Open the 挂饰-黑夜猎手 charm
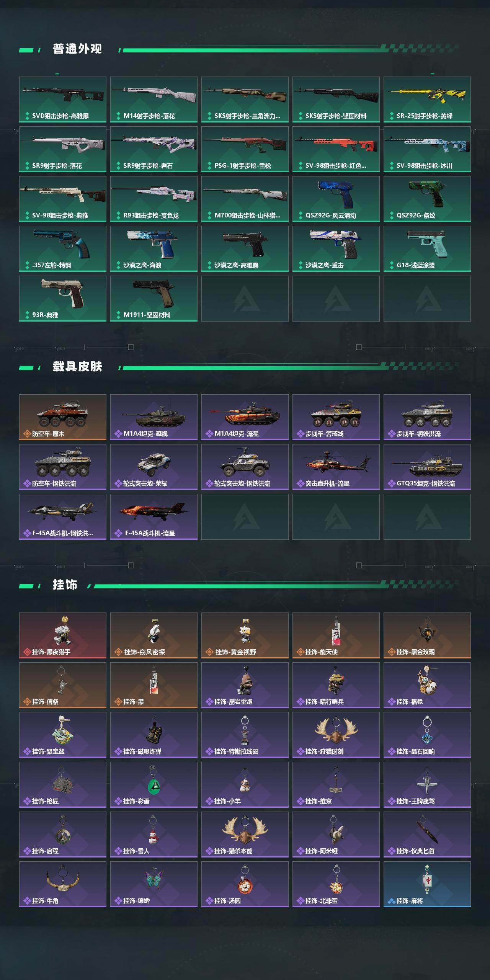This screenshot has height=980, width=490. (x=63, y=635)
